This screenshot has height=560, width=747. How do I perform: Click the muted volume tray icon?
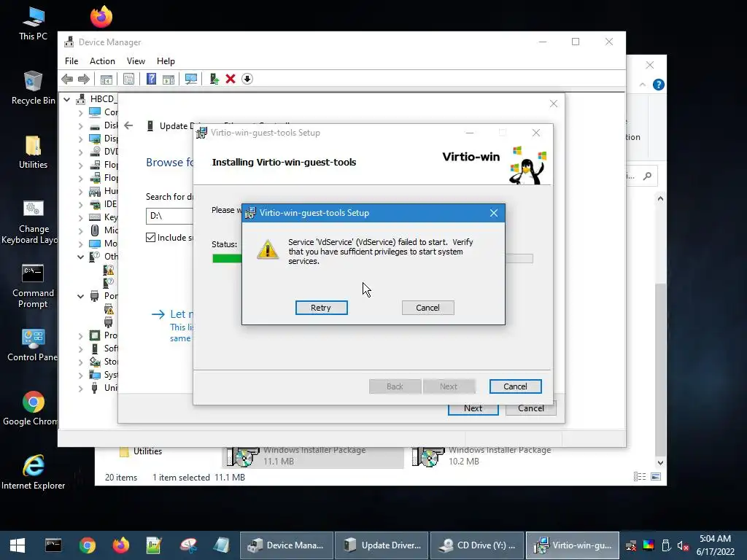point(683,545)
